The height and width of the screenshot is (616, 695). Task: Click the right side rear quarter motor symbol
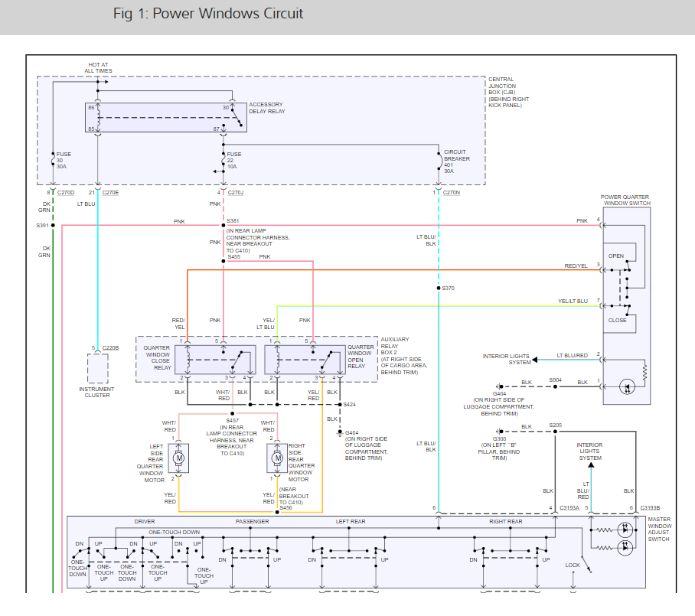pyautogui.click(x=278, y=458)
